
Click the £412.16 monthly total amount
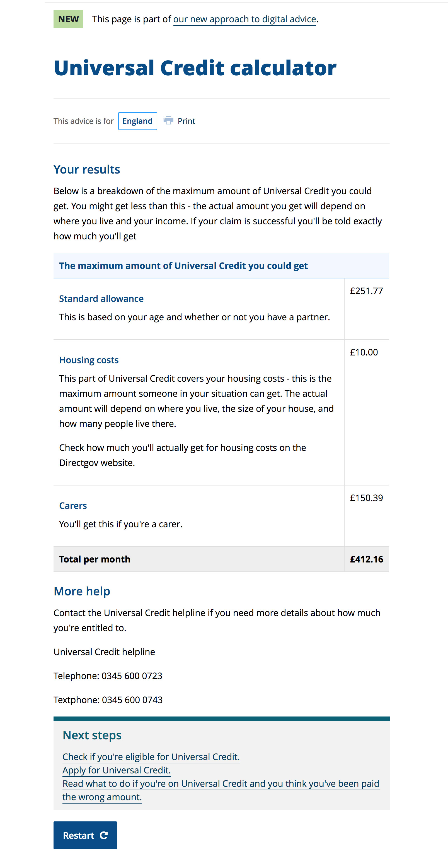pyautogui.click(x=366, y=559)
